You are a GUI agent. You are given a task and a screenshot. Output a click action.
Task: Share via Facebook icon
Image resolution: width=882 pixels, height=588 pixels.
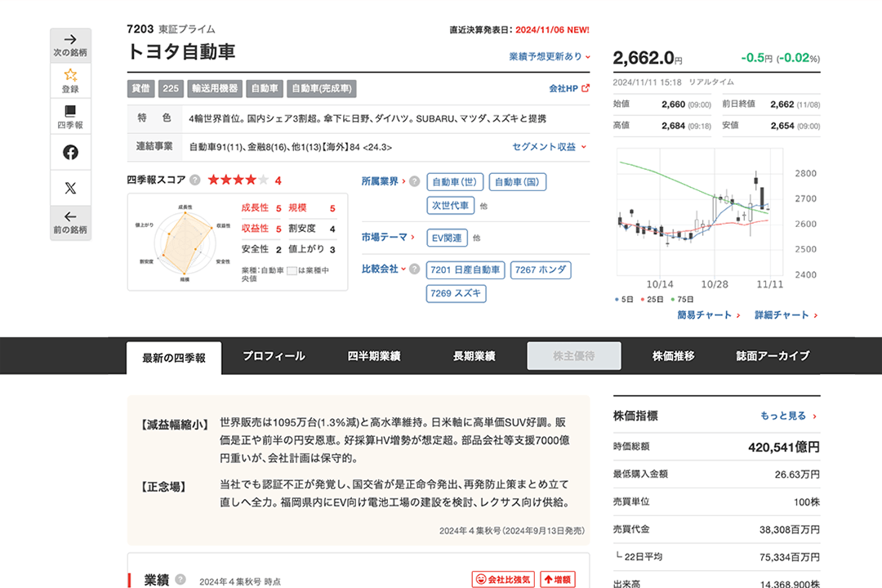70,152
